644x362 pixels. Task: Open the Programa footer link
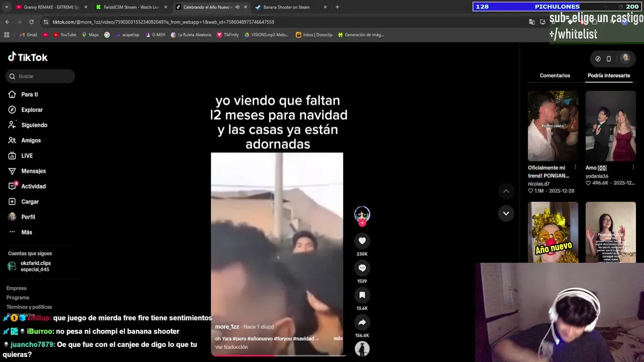click(18, 298)
